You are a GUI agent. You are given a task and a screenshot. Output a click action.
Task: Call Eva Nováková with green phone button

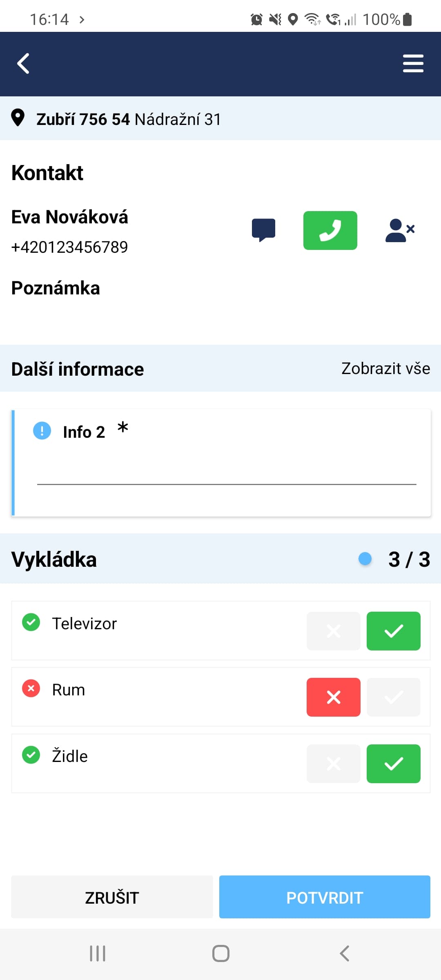tap(330, 230)
